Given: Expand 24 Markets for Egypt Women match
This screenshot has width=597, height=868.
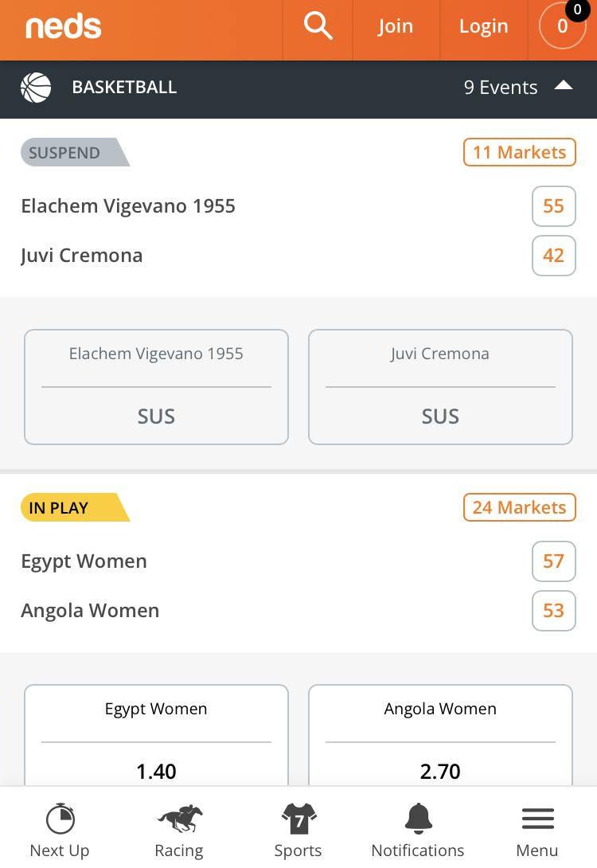Looking at the screenshot, I should coord(519,507).
